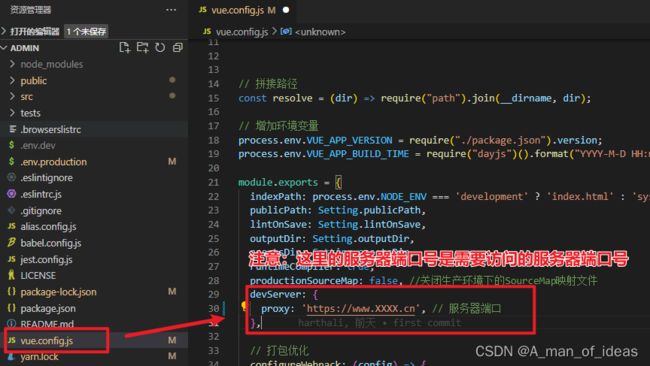Image resolution: width=650 pixels, height=366 pixels.
Task: Click the JS icon next to alias.config.js
Action: (12, 226)
